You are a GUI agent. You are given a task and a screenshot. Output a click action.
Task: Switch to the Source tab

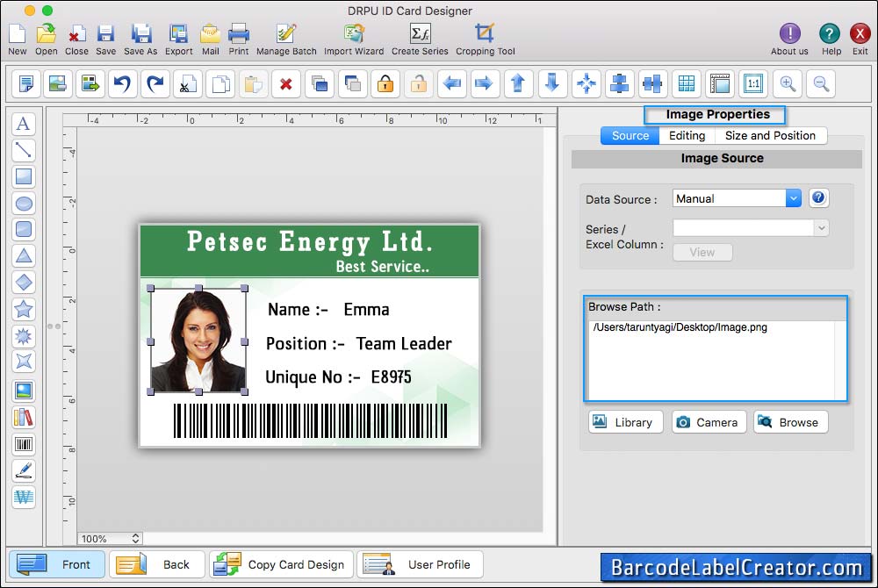630,135
